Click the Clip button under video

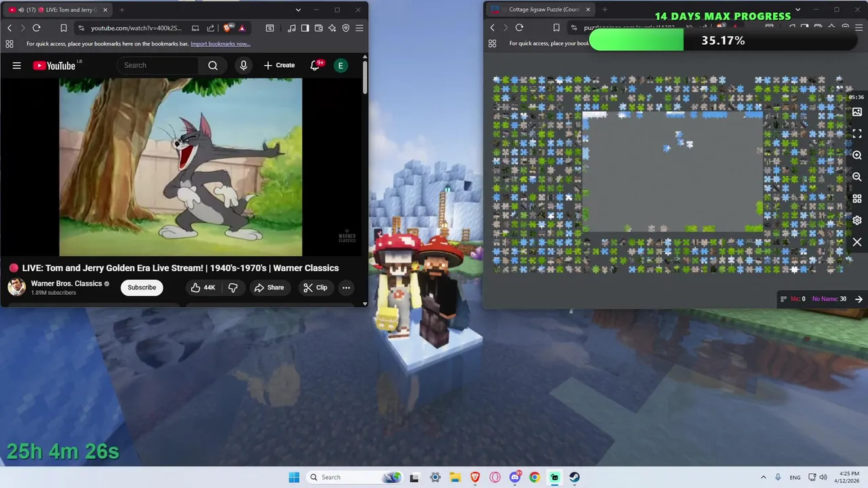click(x=315, y=287)
